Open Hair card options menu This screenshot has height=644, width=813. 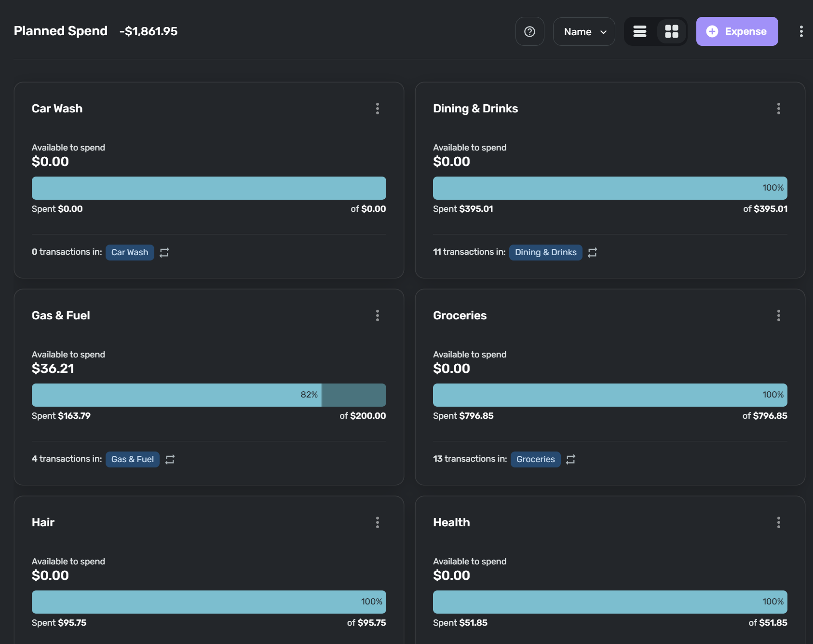(378, 522)
